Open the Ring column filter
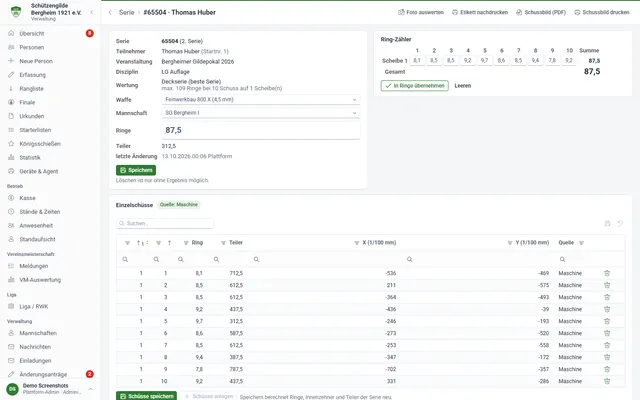 pyautogui.click(x=186, y=243)
